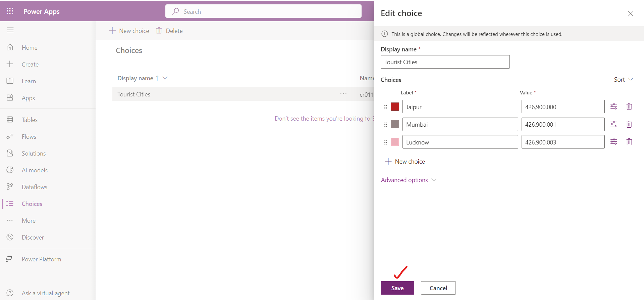Click the Delete command in toolbar
644x300 pixels.
coord(169,31)
